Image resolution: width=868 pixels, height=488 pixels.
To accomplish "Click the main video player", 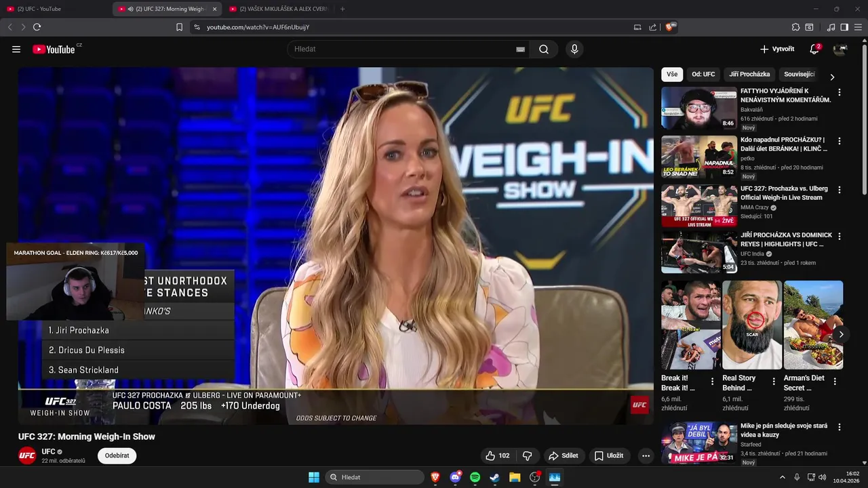I will (x=336, y=245).
